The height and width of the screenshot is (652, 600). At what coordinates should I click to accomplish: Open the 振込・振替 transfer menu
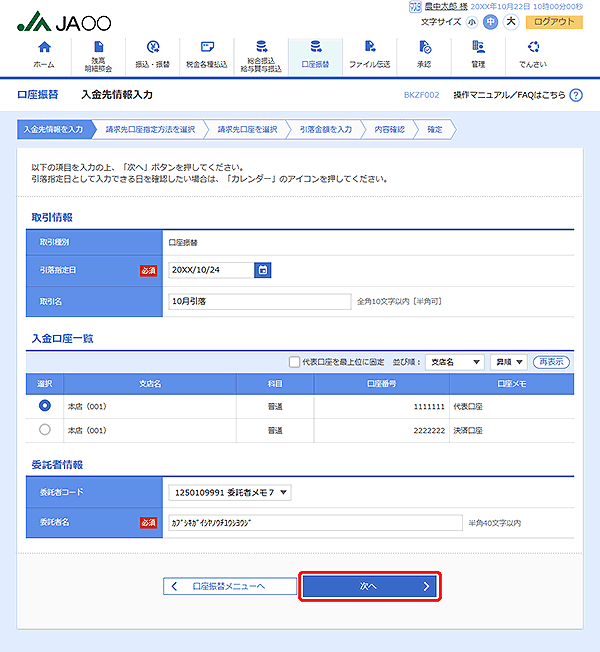153,54
